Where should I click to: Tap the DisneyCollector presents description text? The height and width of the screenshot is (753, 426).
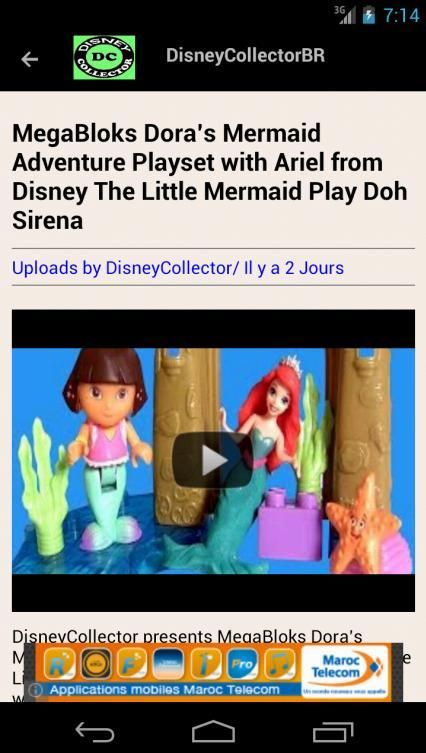pos(187,636)
